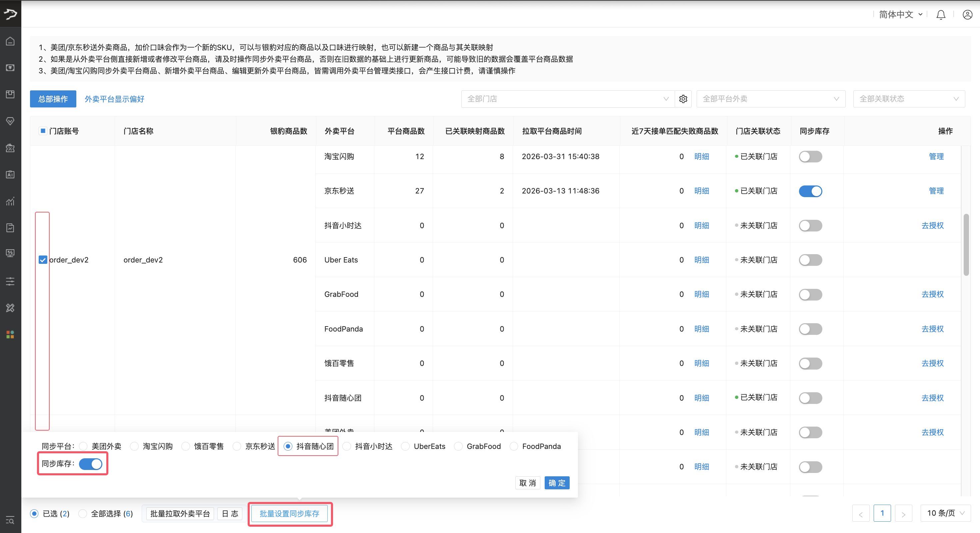Confirm with the 确定 button
The width and height of the screenshot is (980, 533).
coord(557,483)
